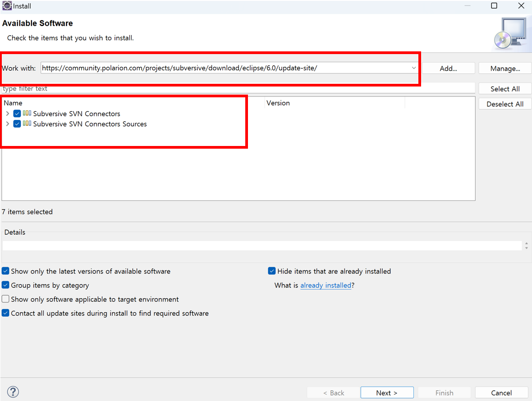The width and height of the screenshot is (532, 401).
Task: Click the Manage... button
Action: click(x=505, y=68)
